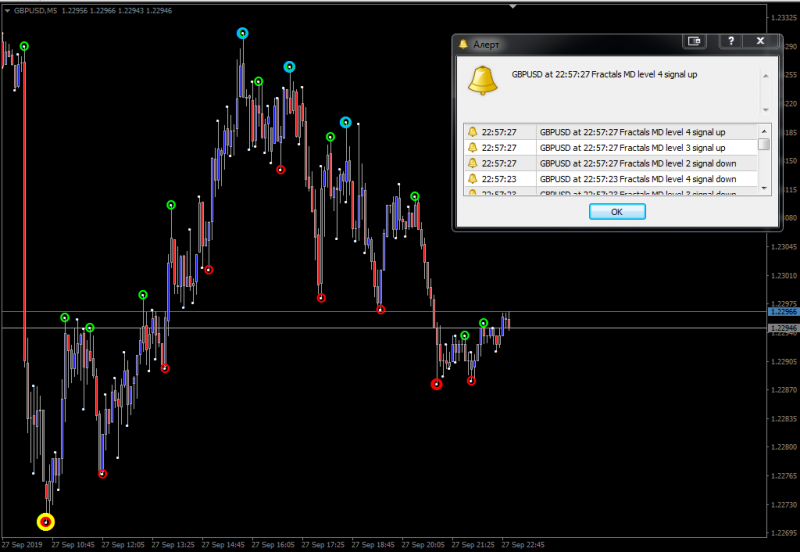
Task: Select the alert row "level 4 signal down" at 22:57:23
Action: tap(611, 179)
